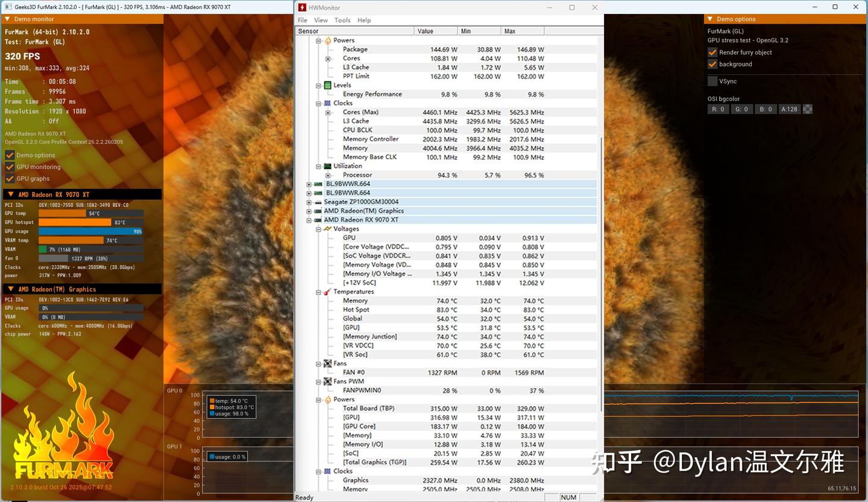The image size is (868, 502).
Task: Close the FurMark window
Action: (857, 7)
